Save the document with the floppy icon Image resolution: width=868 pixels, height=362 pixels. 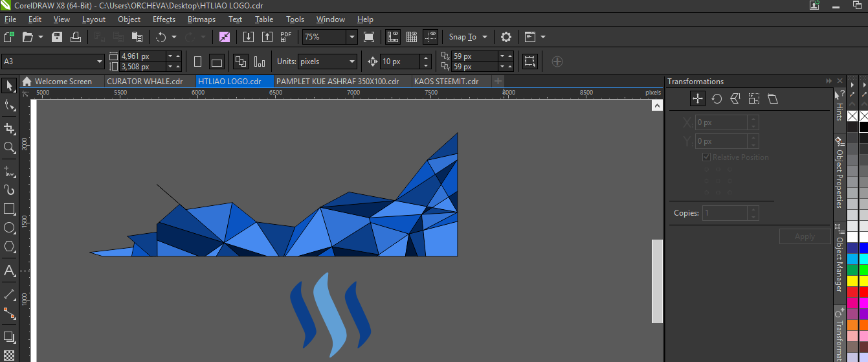[x=57, y=37]
